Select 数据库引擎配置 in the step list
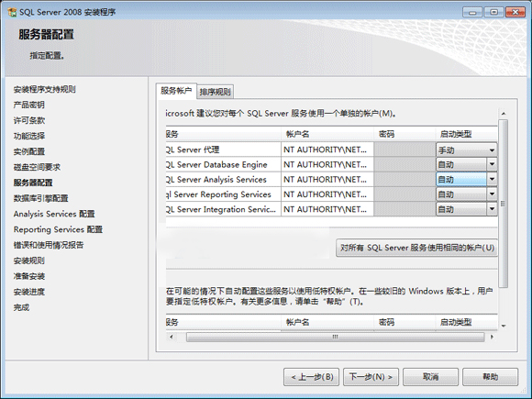The width and height of the screenshot is (532, 399). [x=40, y=198]
